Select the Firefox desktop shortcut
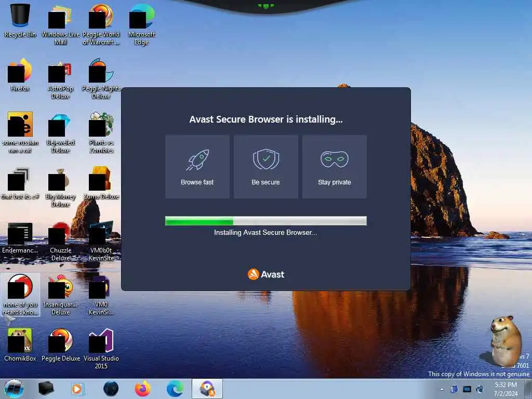Image resolution: width=532 pixels, height=399 pixels. pos(20,75)
